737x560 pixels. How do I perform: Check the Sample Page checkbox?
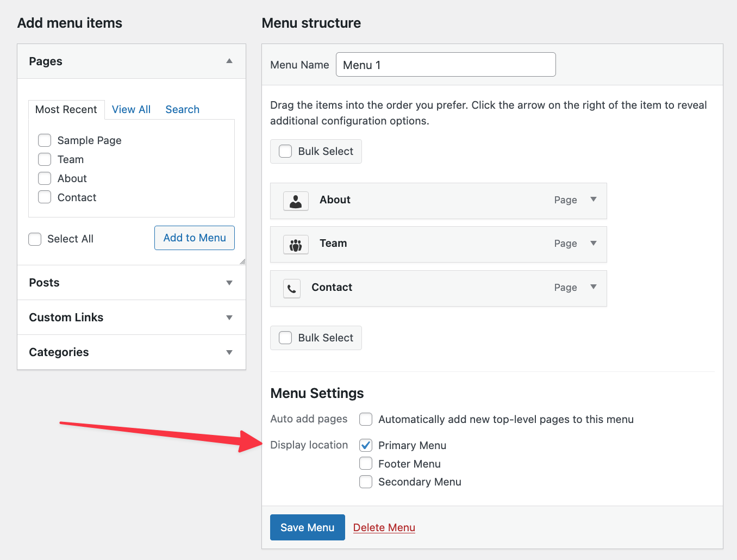45,140
